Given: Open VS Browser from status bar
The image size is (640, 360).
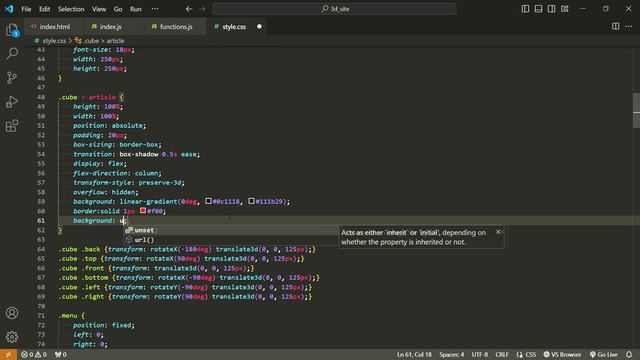Looking at the screenshot, I should pyautogui.click(x=562, y=354).
